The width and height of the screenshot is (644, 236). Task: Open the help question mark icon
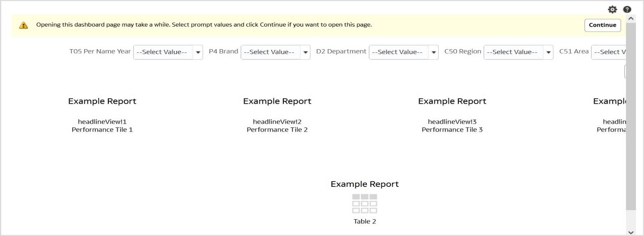click(x=627, y=9)
